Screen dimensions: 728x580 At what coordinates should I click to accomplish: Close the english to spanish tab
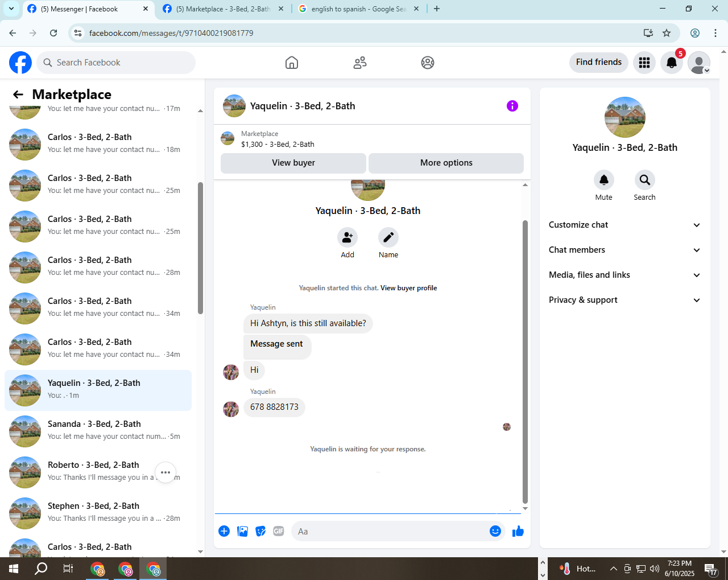click(416, 9)
